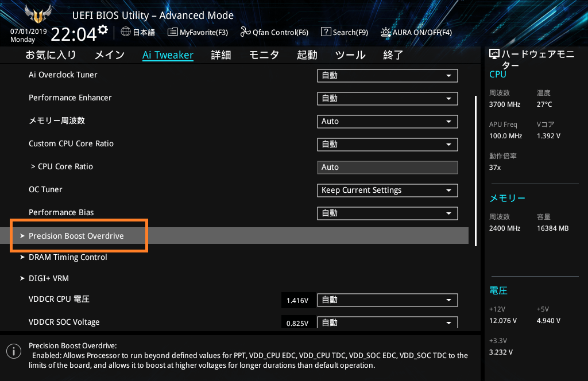Open the Performance Bias dropdown
This screenshot has height=381, width=588.
pos(387,213)
